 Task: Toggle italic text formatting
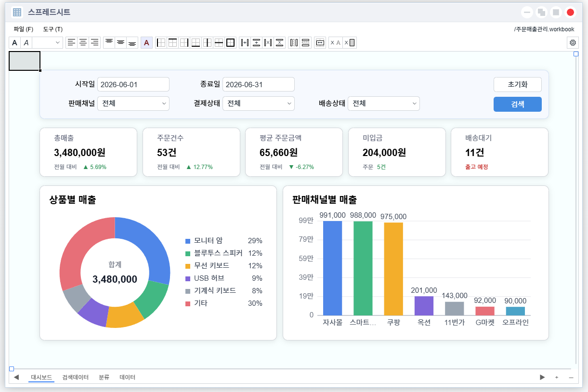(x=26, y=43)
